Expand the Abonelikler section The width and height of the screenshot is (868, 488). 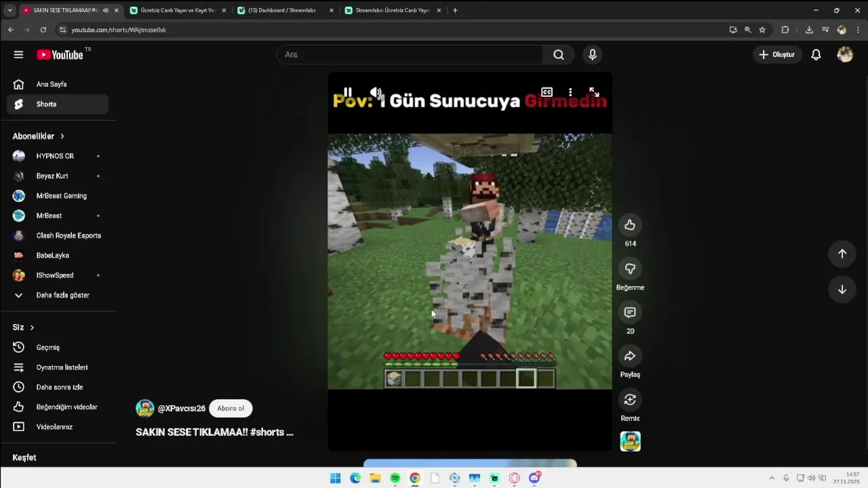pos(38,136)
